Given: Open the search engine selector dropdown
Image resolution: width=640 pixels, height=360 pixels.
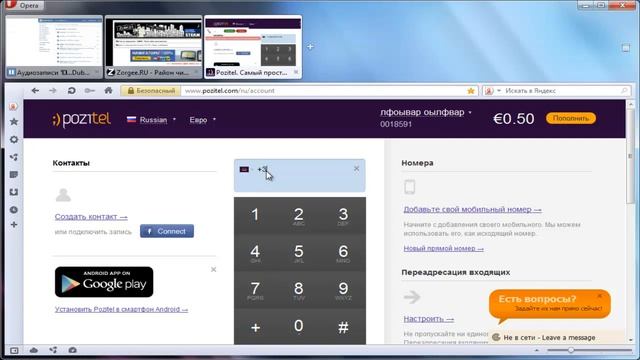Looking at the screenshot, I should point(492,91).
